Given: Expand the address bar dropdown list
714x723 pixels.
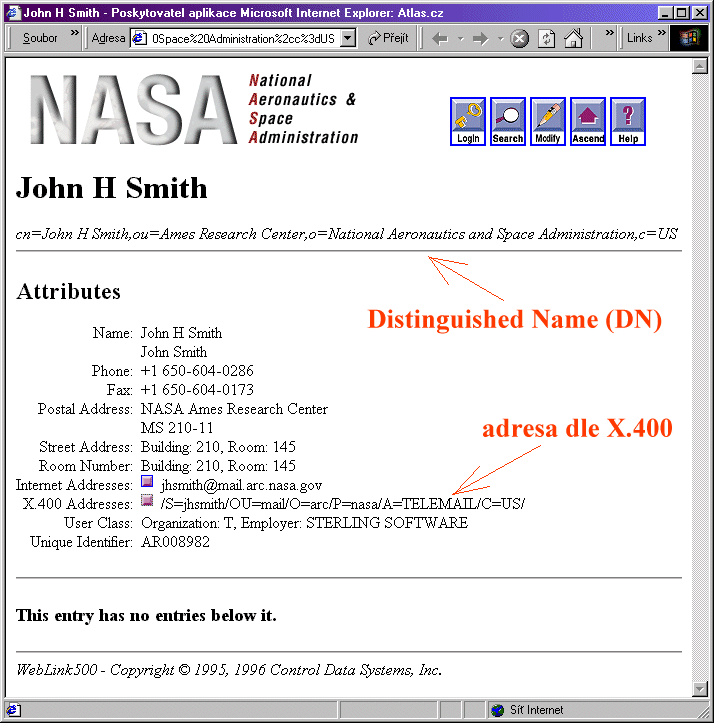Looking at the screenshot, I should pyautogui.click(x=348, y=38).
